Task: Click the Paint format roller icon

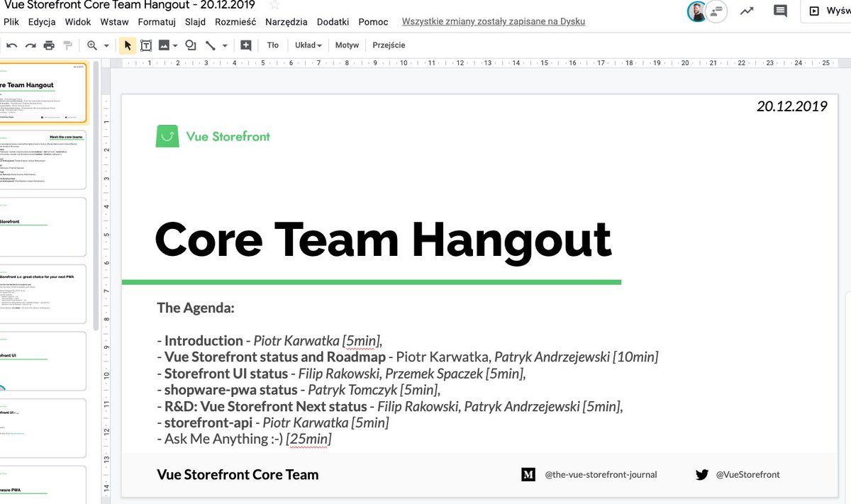Action: tap(67, 45)
